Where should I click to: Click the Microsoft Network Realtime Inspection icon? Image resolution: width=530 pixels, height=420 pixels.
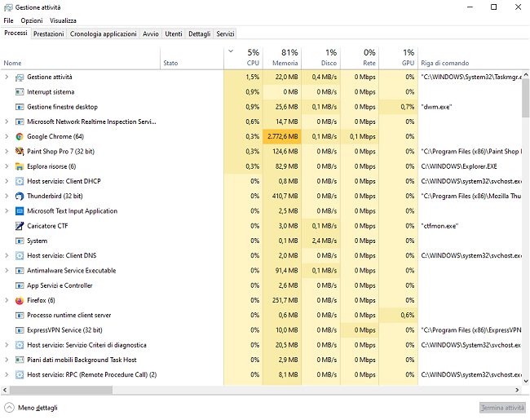pos(20,122)
